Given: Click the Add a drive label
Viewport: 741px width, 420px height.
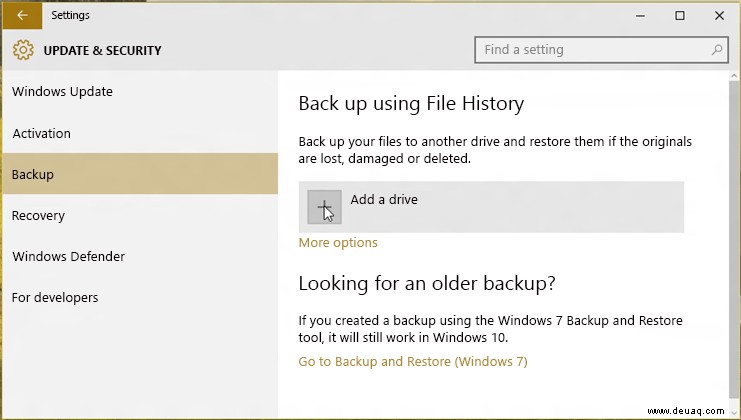Looking at the screenshot, I should (x=384, y=199).
